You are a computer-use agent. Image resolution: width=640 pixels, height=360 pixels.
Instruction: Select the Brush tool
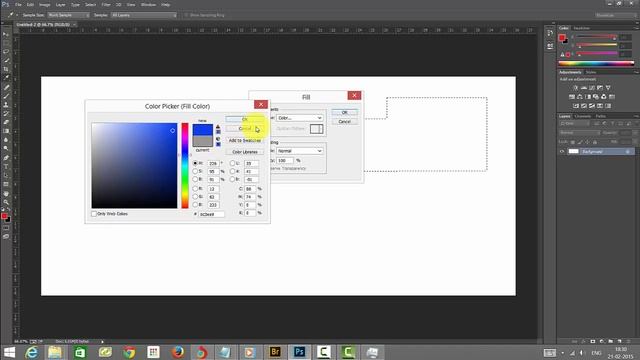point(6,96)
